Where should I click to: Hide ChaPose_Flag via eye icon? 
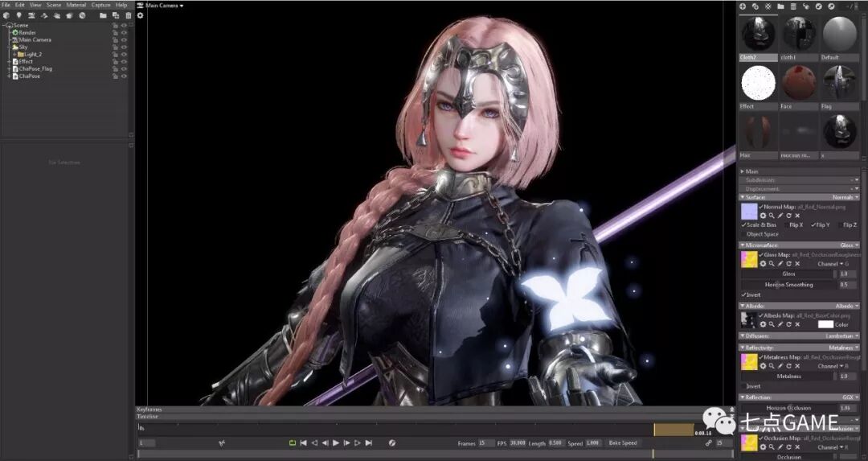(x=124, y=68)
